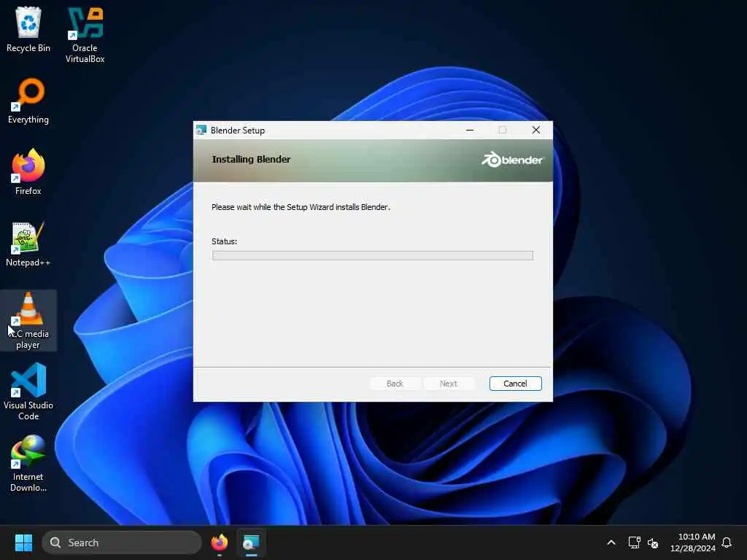Select the Notepad++ desktop shortcut

(x=28, y=244)
